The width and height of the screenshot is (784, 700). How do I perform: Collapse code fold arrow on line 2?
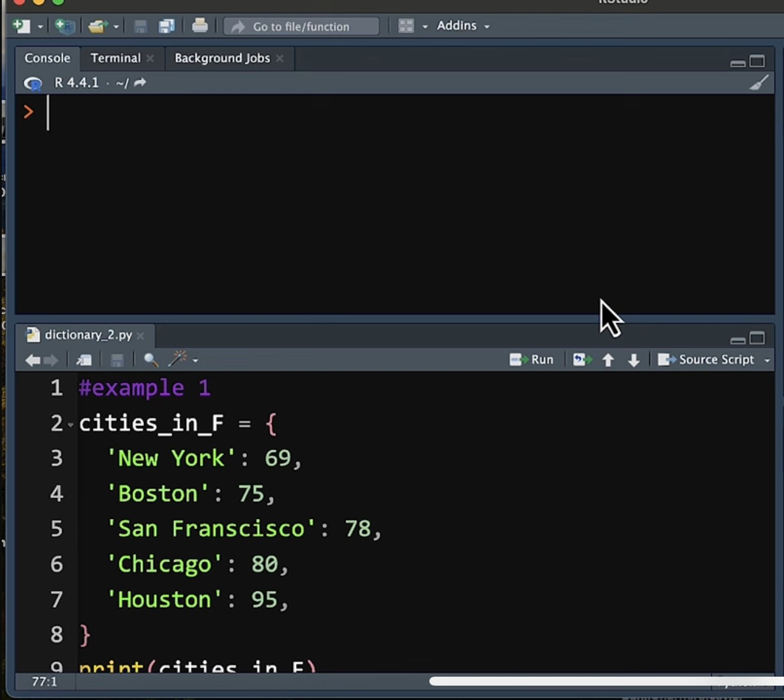[x=71, y=425]
